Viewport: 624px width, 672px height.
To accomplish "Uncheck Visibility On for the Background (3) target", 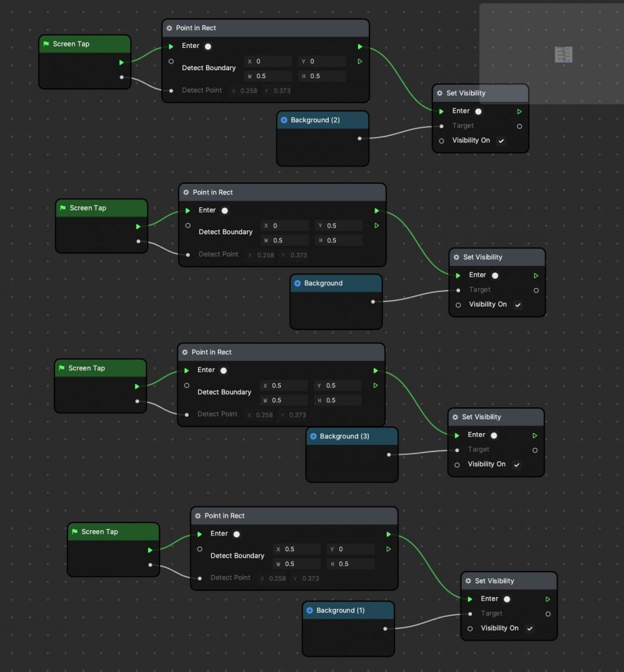I will (x=517, y=465).
